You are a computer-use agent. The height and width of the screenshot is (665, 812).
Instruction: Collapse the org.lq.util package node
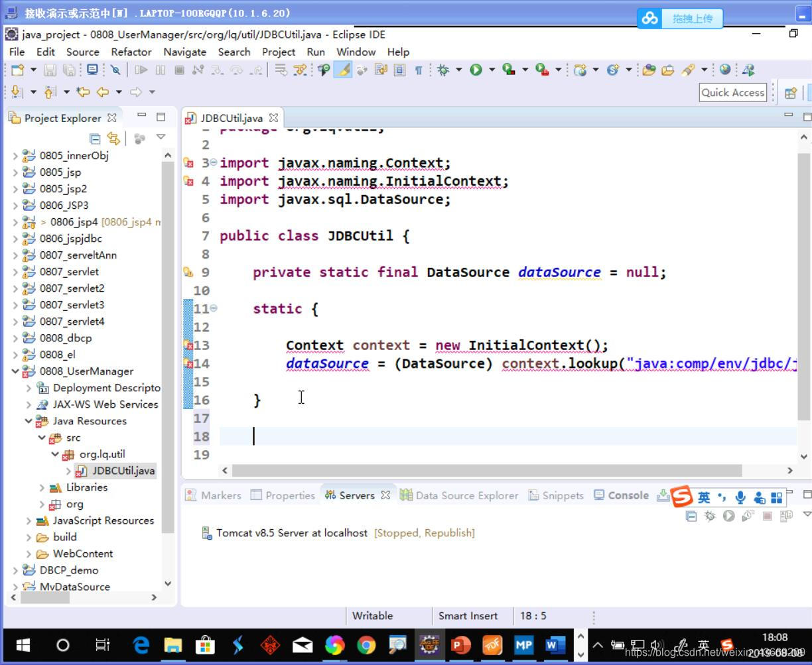coord(55,454)
